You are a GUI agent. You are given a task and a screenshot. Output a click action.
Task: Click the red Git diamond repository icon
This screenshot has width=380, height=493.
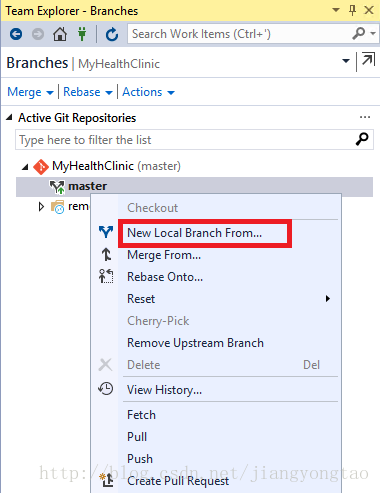[x=41, y=167]
